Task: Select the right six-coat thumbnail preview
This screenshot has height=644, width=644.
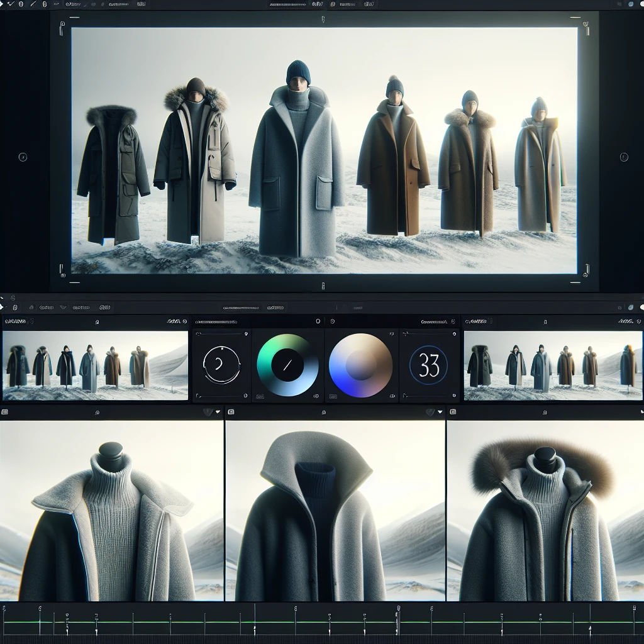Action: tap(553, 365)
